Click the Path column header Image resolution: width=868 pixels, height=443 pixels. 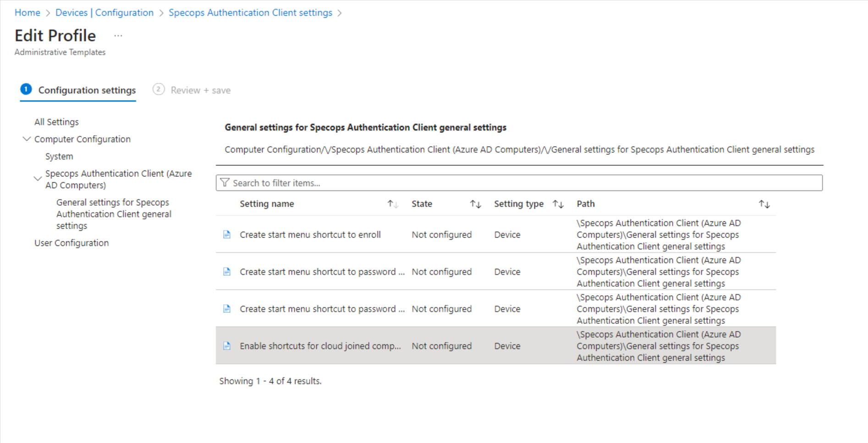pos(586,204)
